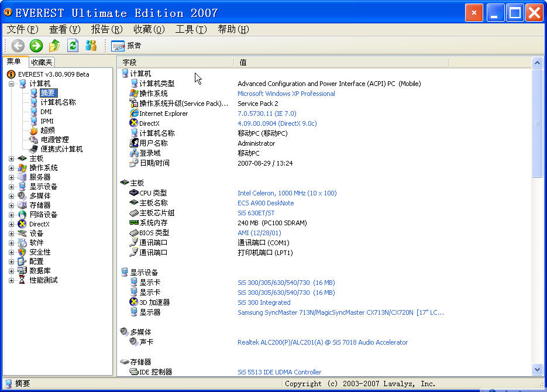Viewport: 547px width, 392px height.
Task: Switch to the 收藏夹 tab
Action: pyautogui.click(x=42, y=62)
